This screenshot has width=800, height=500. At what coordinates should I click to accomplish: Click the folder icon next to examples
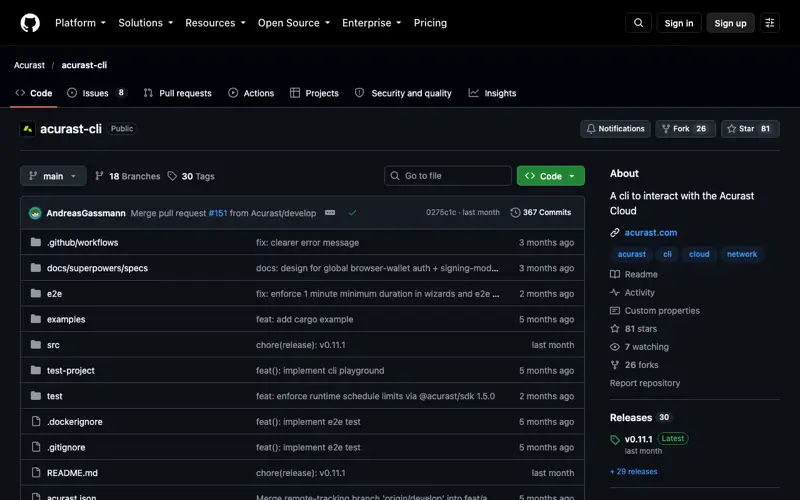[x=36, y=319]
